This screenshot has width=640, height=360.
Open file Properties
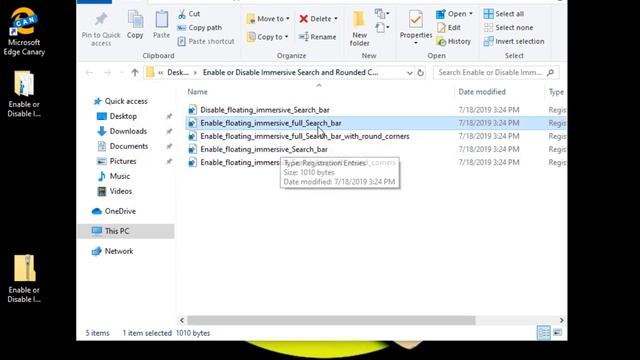coord(416,24)
